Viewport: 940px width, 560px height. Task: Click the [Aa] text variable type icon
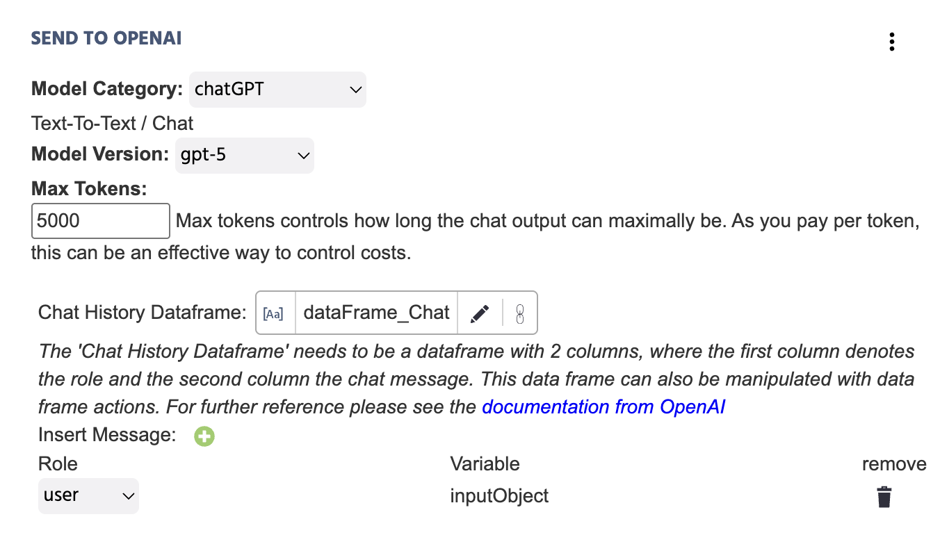click(274, 313)
